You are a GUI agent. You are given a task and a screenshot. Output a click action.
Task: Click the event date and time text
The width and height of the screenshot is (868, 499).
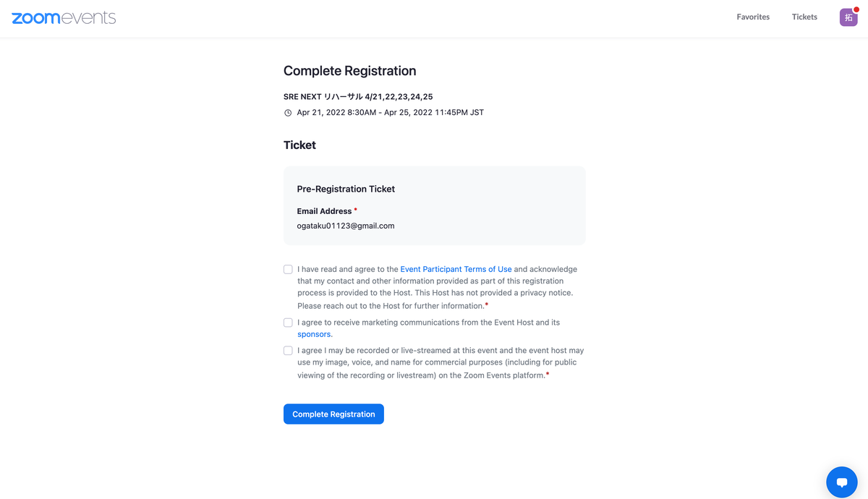pos(390,112)
